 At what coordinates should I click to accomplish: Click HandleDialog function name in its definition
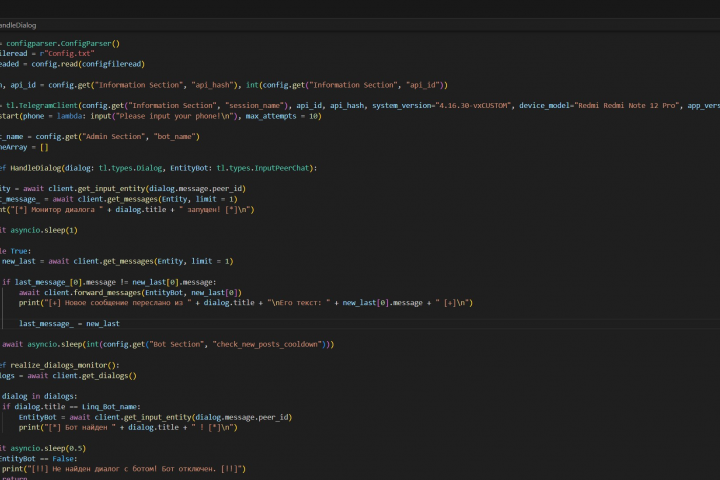35,168
